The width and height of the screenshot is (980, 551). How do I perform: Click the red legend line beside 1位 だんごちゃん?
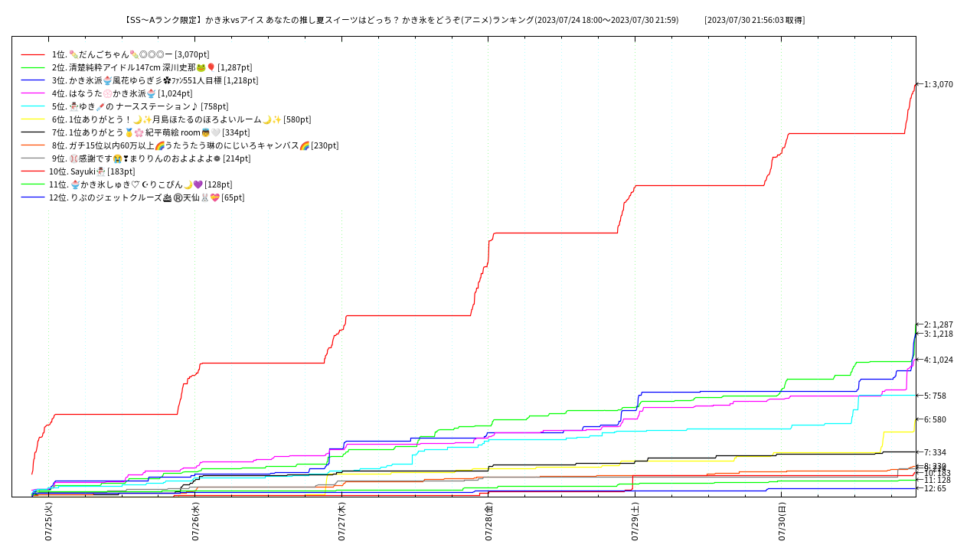click(33, 54)
